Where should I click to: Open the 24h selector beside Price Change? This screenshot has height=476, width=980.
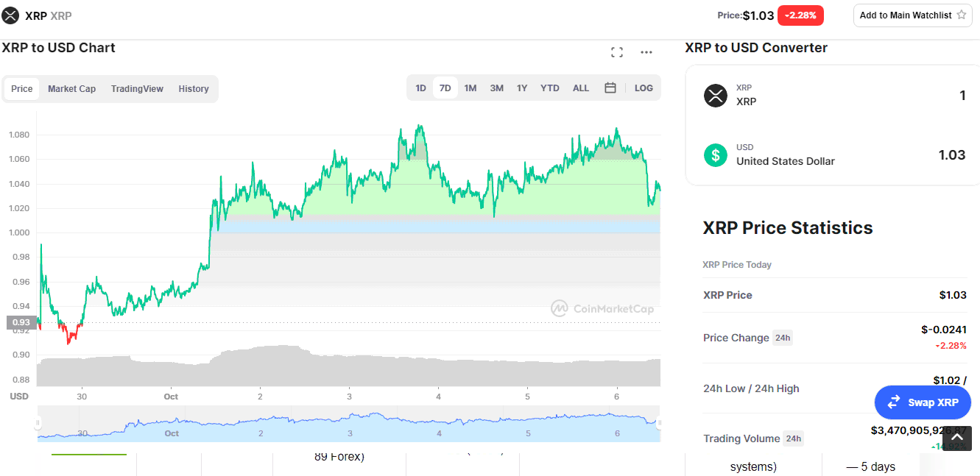pyautogui.click(x=782, y=338)
